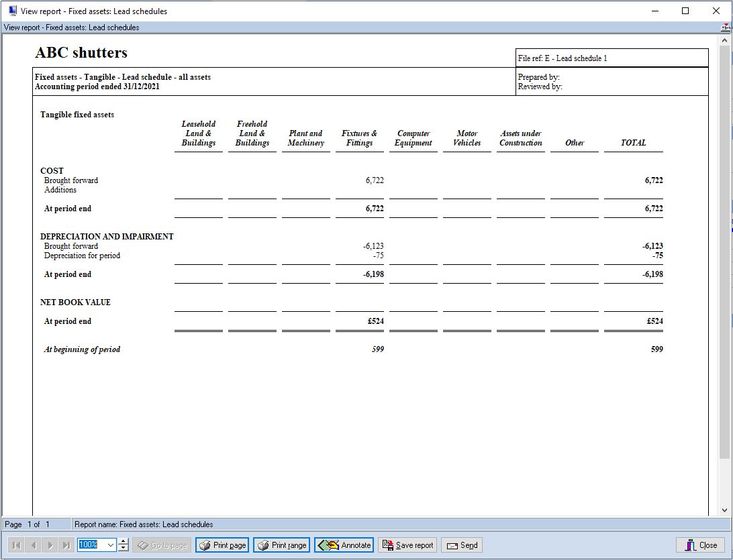Click the "At beginning of period" row label
This screenshot has height=560, width=733.
coord(83,349)
